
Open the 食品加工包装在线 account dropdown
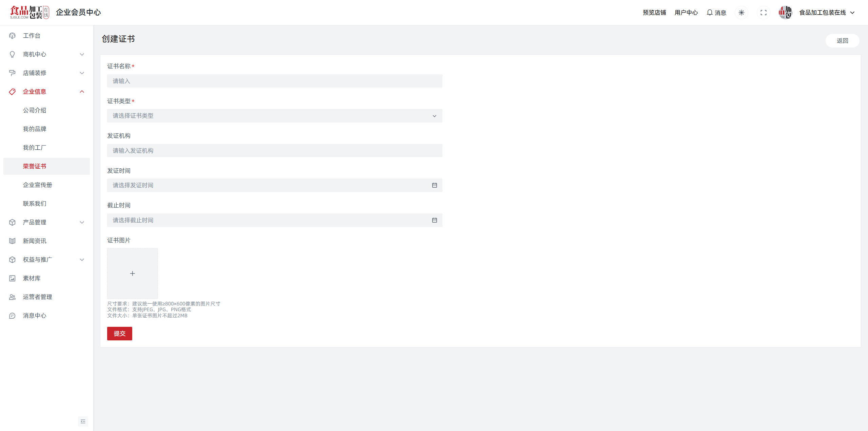tap(827, 13)
